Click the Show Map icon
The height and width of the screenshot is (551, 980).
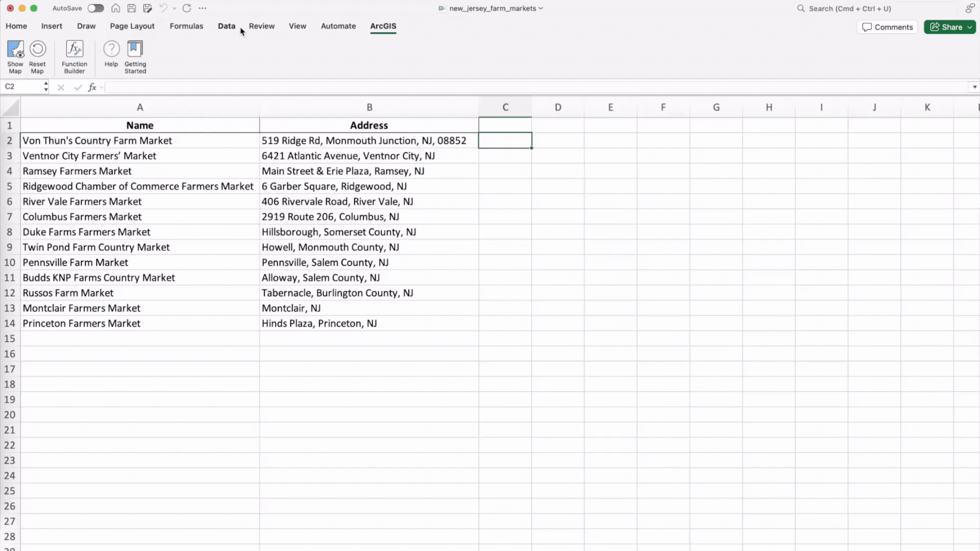coord(15,56)
